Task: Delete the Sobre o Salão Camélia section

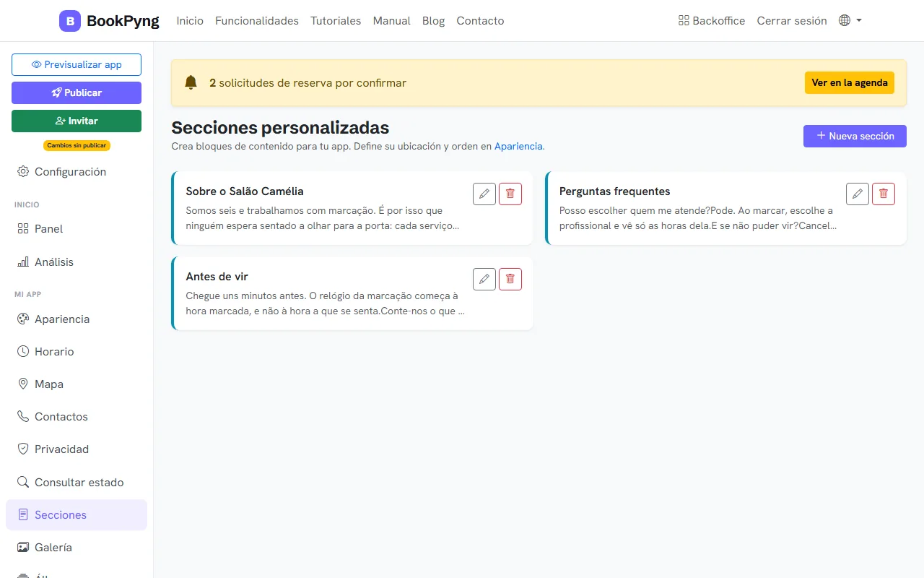Action: [x=510, y=194]
